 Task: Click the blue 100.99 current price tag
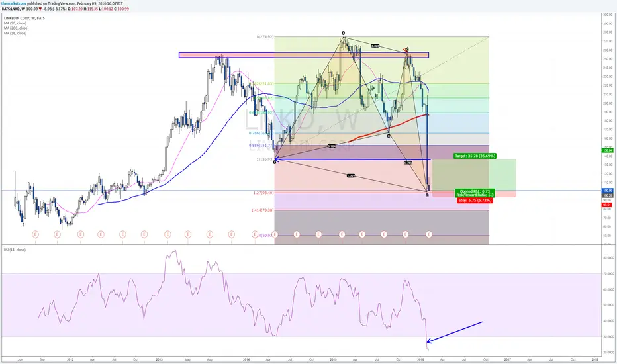607,191
